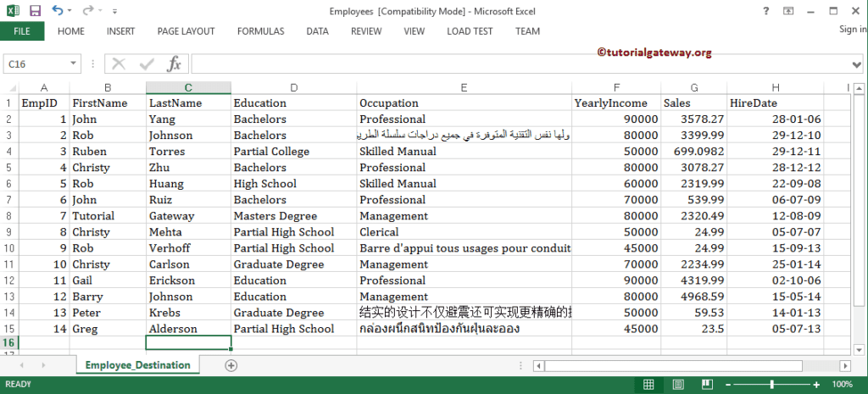The image size is (868, 394).
Task: Click previous sheet navigation arrow
Action: [x=22, y=365]
